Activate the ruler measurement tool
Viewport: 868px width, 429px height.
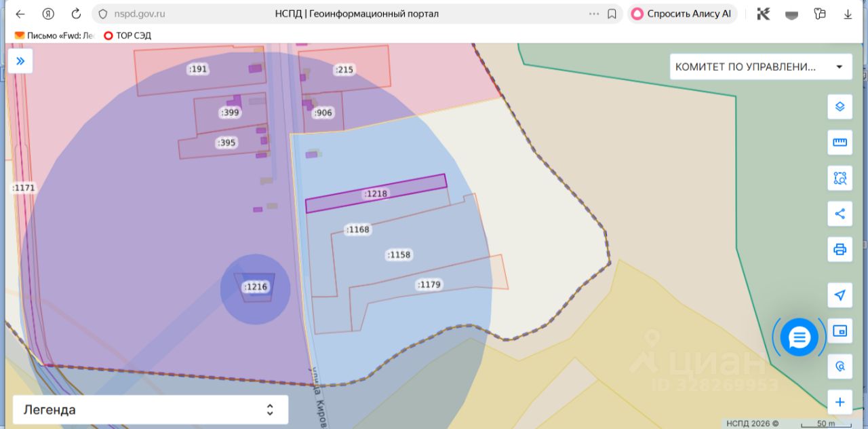[840, 143]
